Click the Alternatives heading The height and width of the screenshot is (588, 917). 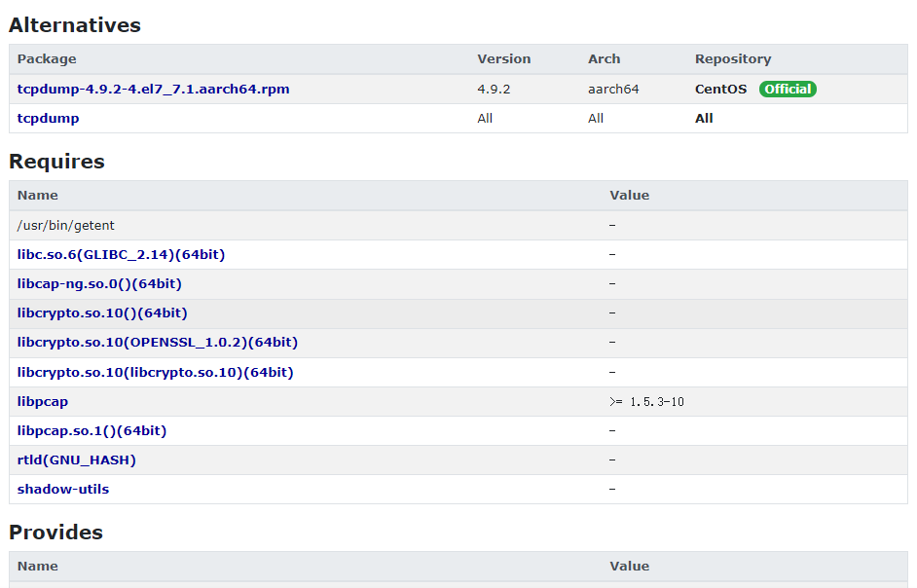tap(75, 25)
